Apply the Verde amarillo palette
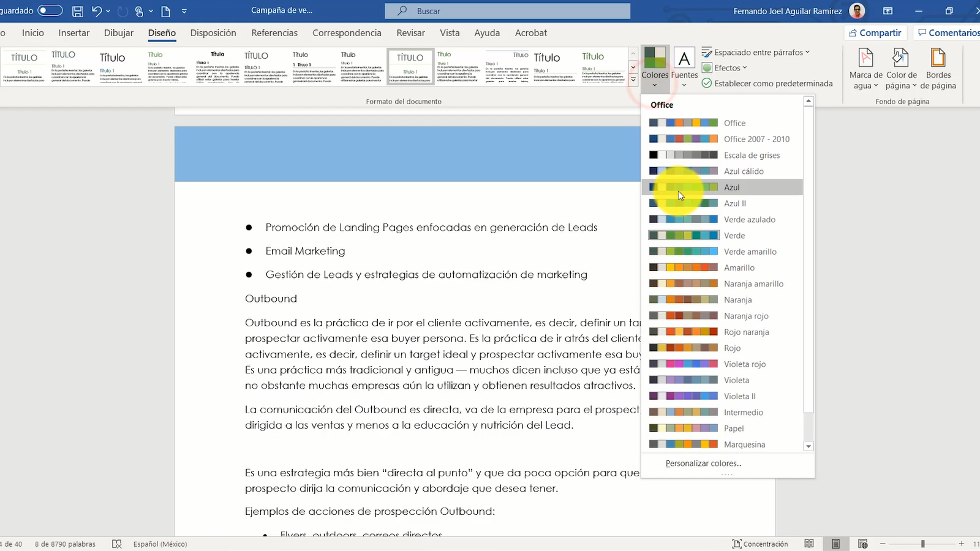Viewport: 980px width, 551px height. click(723, 252)
